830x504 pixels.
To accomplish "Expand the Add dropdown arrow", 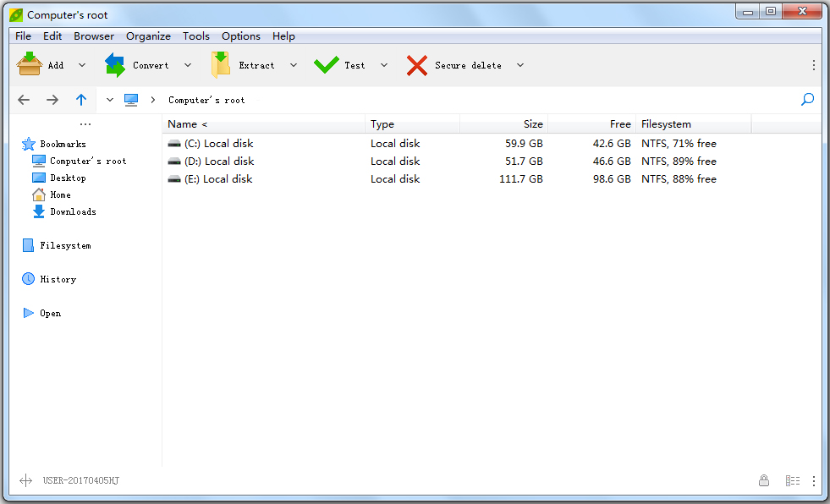I will 82,65.
